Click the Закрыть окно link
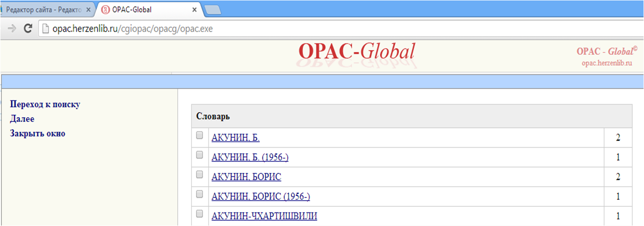The image size is (644, 226). coord(38,134)
